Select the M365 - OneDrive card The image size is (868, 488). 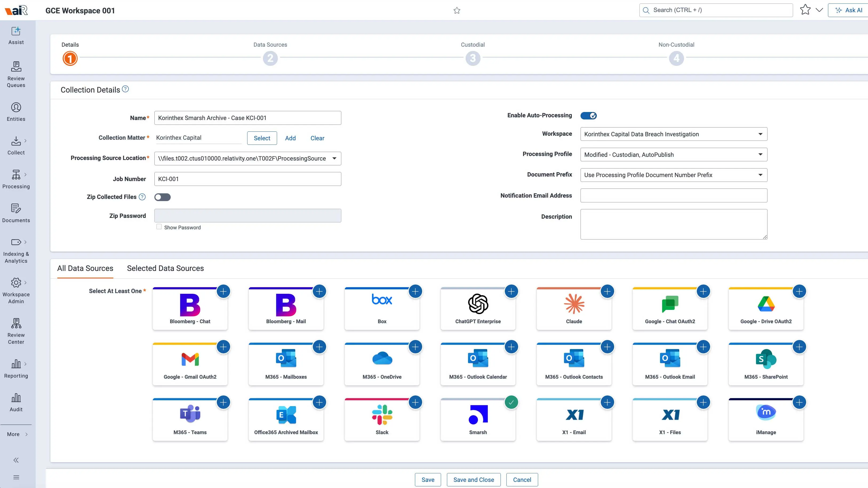tap(382, 364)
